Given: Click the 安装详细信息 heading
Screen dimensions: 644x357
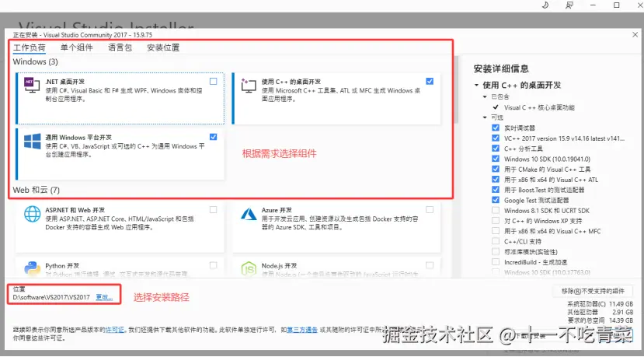Looking at the screenshot, I should [x=501, y=68].
